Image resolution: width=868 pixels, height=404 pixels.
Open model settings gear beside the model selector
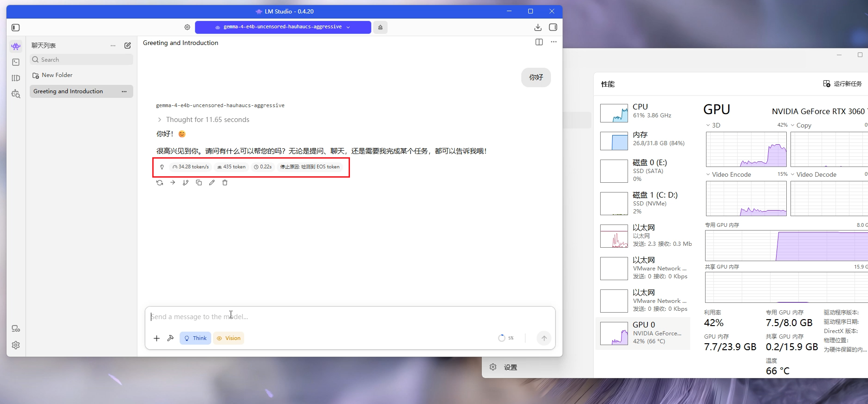(187, 27)
